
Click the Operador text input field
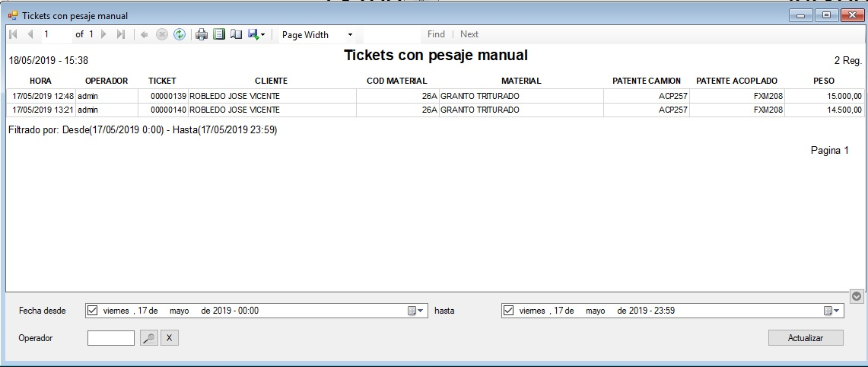point(111,338)
